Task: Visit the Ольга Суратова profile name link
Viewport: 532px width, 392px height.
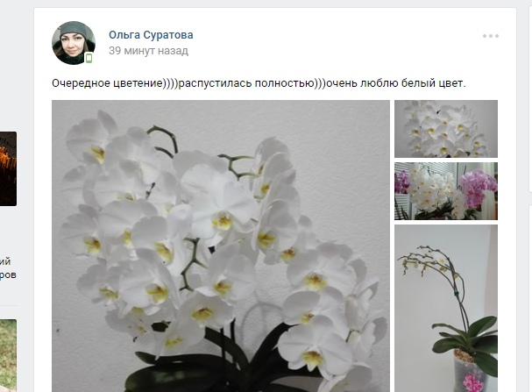Action: click(151, 35)
